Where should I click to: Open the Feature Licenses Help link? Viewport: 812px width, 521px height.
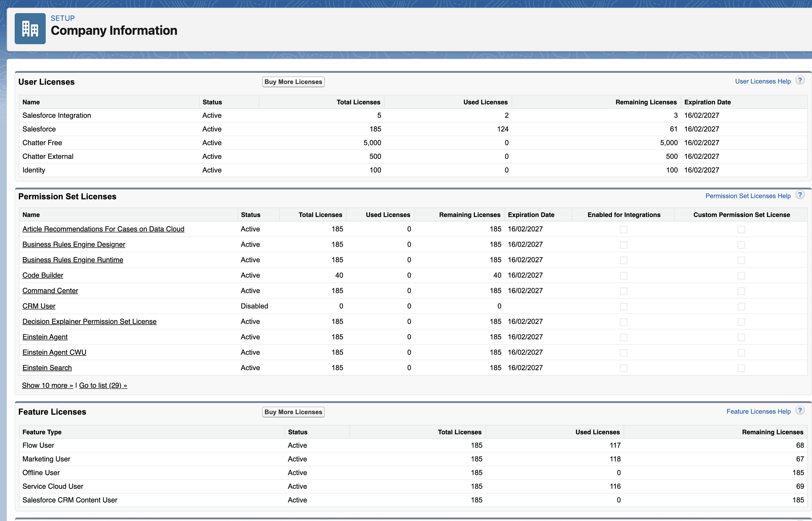pyautogui.click(x=758, y=411)
